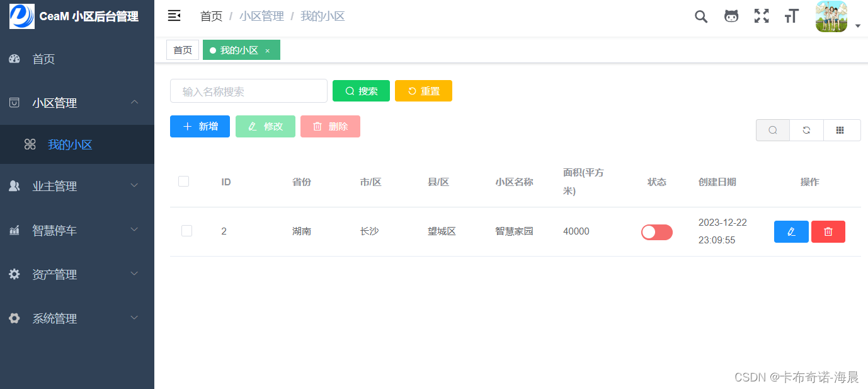The height and width of the screenshot is (389, 868).
Task: Open the avatar dropdown arrow
Action: pyautogui.click(x=857, y=26)
